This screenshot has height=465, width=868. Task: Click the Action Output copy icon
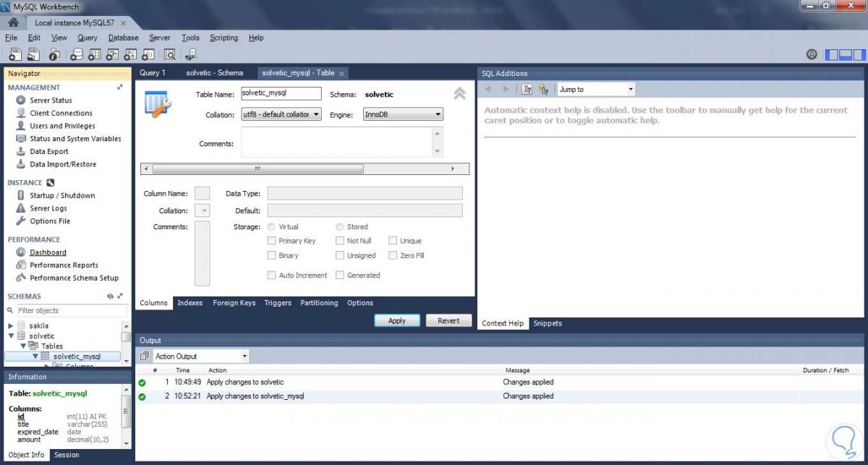point(144,357)
